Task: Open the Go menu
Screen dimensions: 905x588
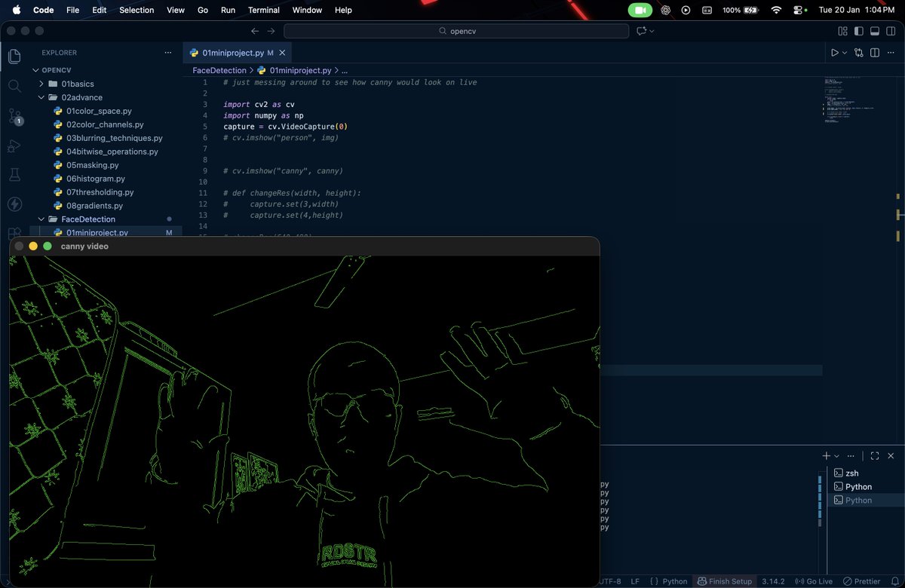Action: point(203,10)
